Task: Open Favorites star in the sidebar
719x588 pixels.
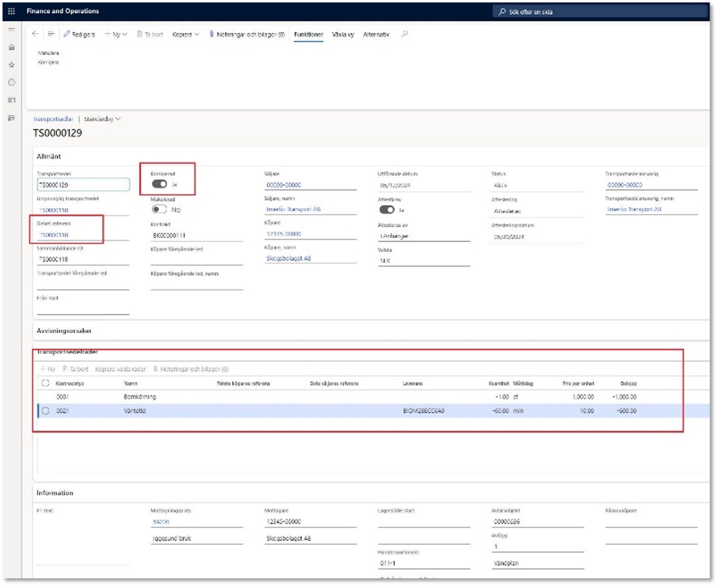Action: point(11,65)
